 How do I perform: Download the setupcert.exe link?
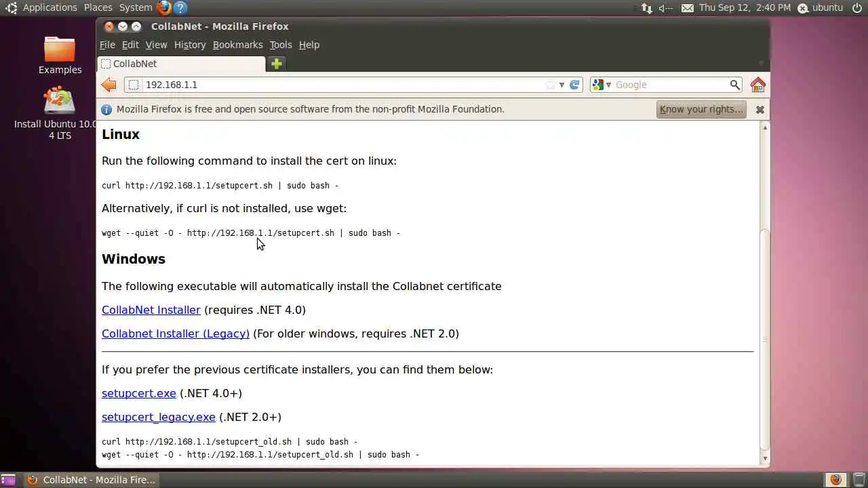pyautogui.click(x=139, y=393)
